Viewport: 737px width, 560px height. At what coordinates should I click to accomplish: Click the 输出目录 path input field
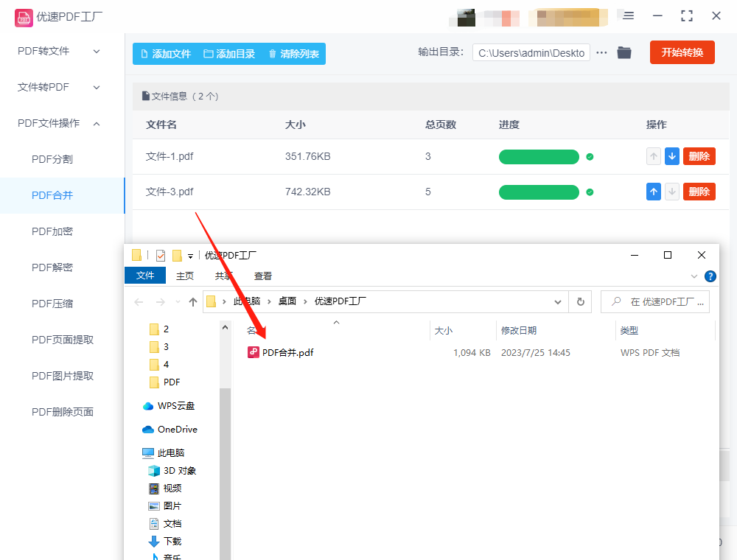(531, 52)
